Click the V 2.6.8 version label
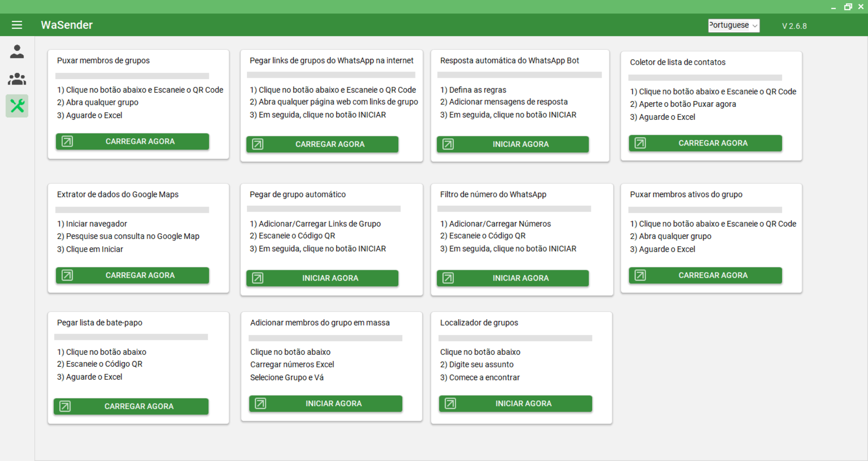 coord(794,26)
